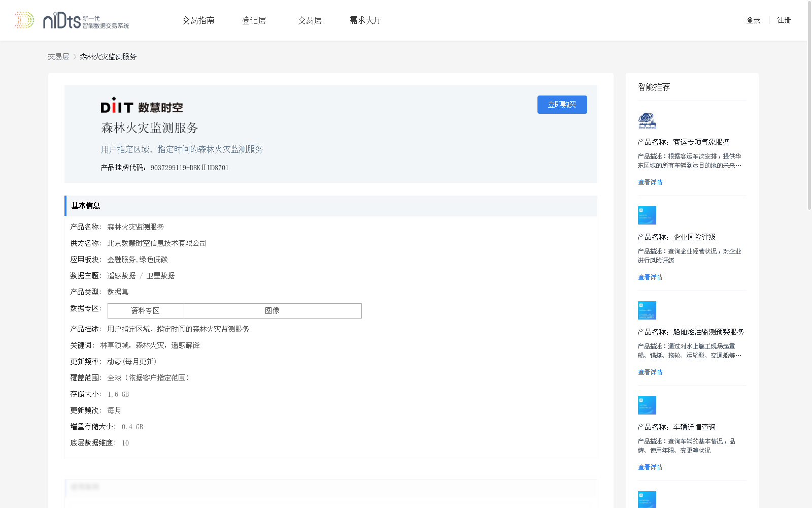Click the 基本信息 section header

331,206
